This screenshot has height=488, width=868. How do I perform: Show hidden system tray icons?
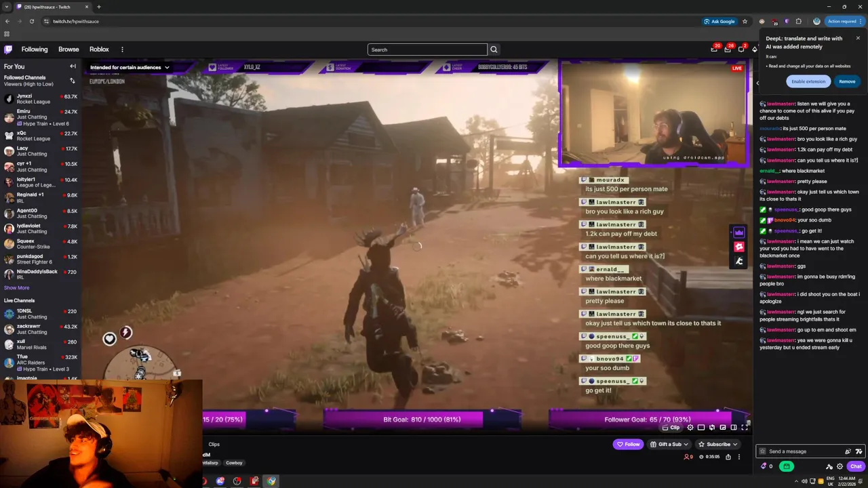[795, 481]
